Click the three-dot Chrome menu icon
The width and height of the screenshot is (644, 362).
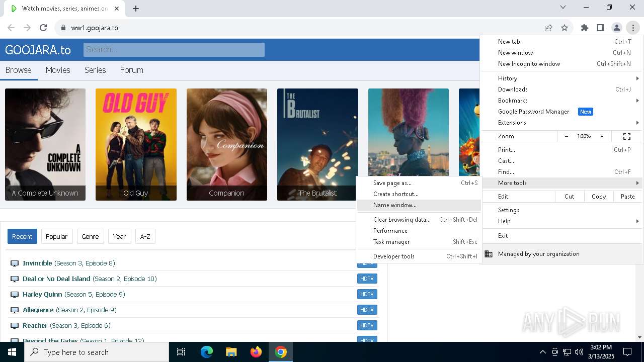(632, 28)
